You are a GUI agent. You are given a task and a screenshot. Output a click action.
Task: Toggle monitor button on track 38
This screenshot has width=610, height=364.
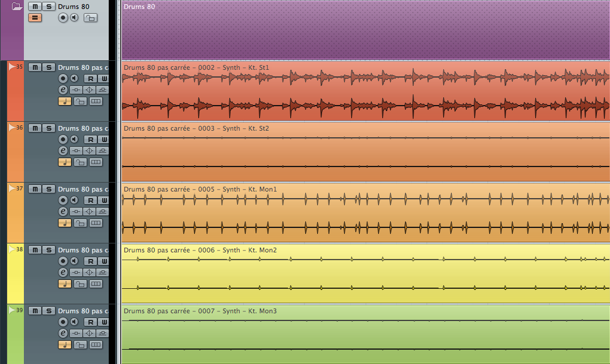click(x=74, y=261)
